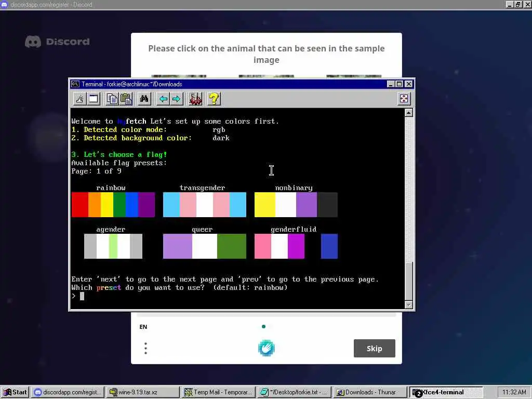Click the pink 'preset' word
Screen dimensions: 532x399
(109, 288)
